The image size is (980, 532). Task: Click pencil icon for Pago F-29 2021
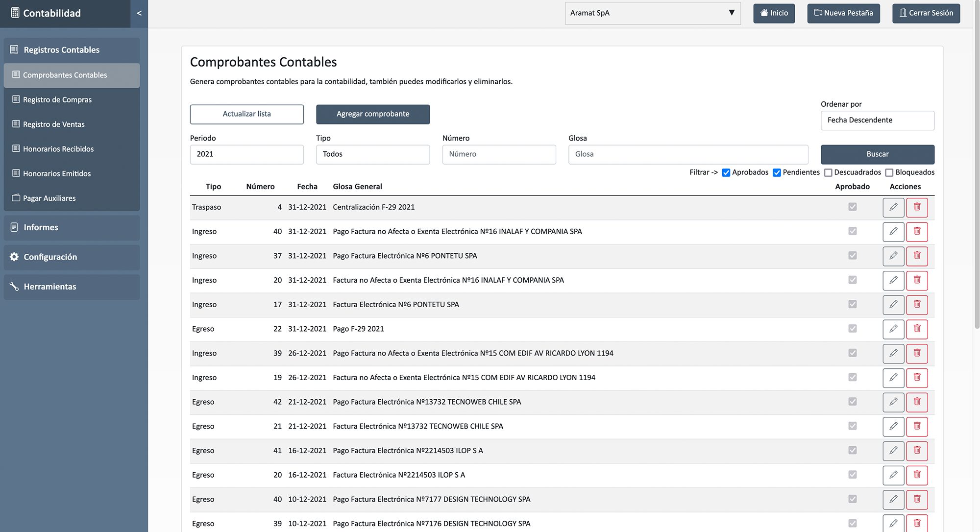(893, 329)
